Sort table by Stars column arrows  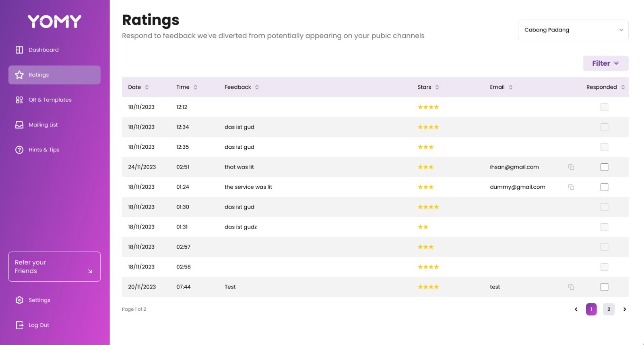pos(437,87)
